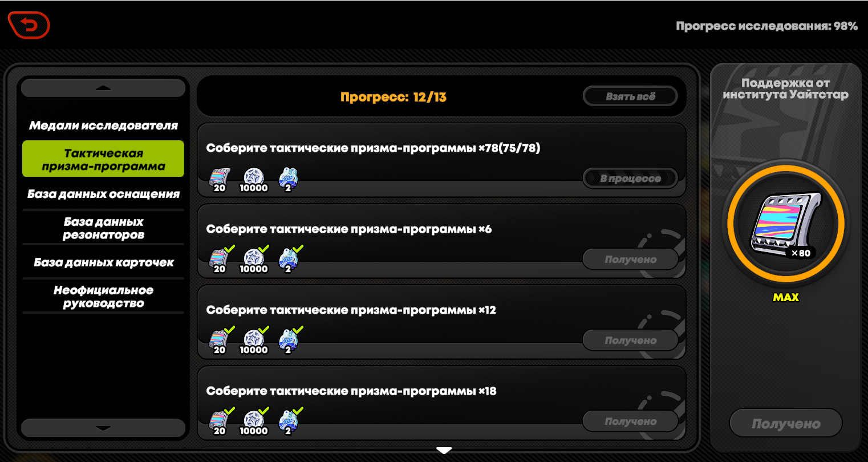Expand the category list with the up arrow

click(x=103, y=88)
